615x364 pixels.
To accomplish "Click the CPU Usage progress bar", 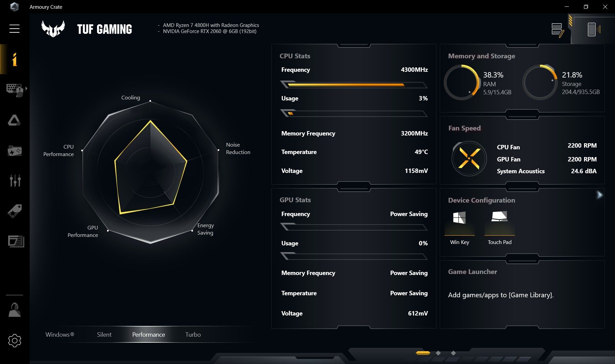I will (354, 113).
